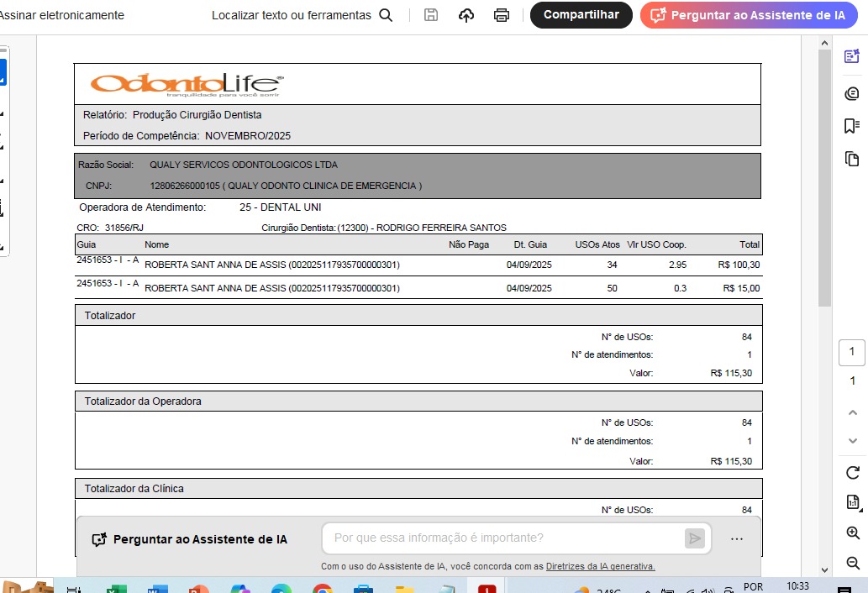The height and width of the screenshot is (593, 868).
Task: Click the save file icon
Action: point(431,15)
